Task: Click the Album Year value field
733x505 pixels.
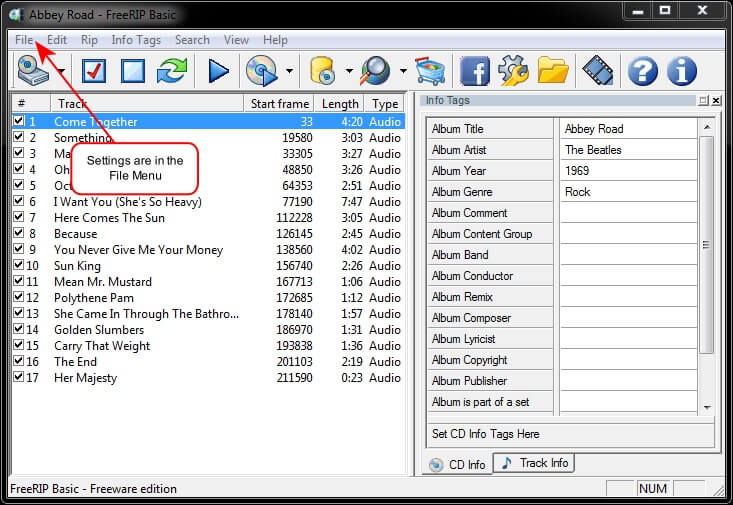Action: tap(627, 171)
